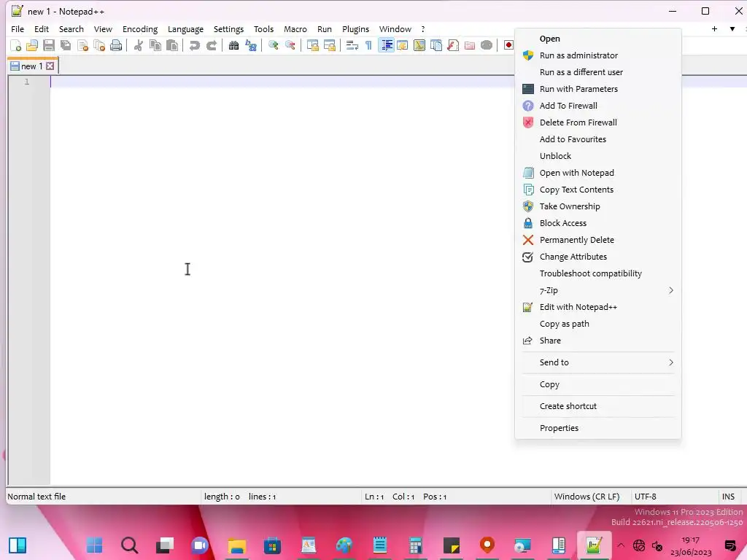Viewport: 747px width, 560px height.
Task: Click the down-triangle dropdown beside plus button
Action: 732,29
